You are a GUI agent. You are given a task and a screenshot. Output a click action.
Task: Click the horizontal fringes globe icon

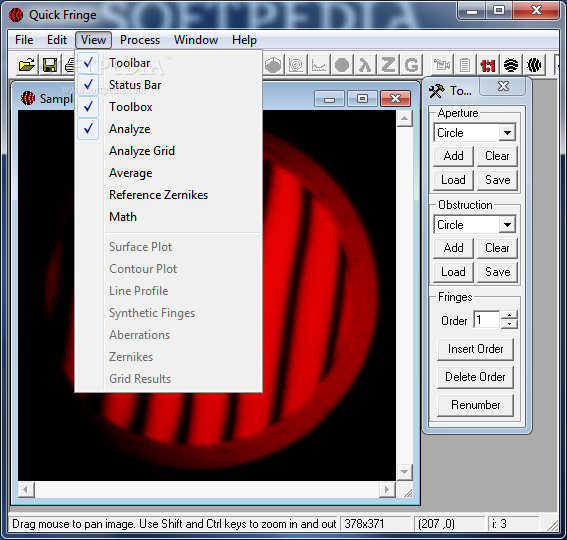511,65
